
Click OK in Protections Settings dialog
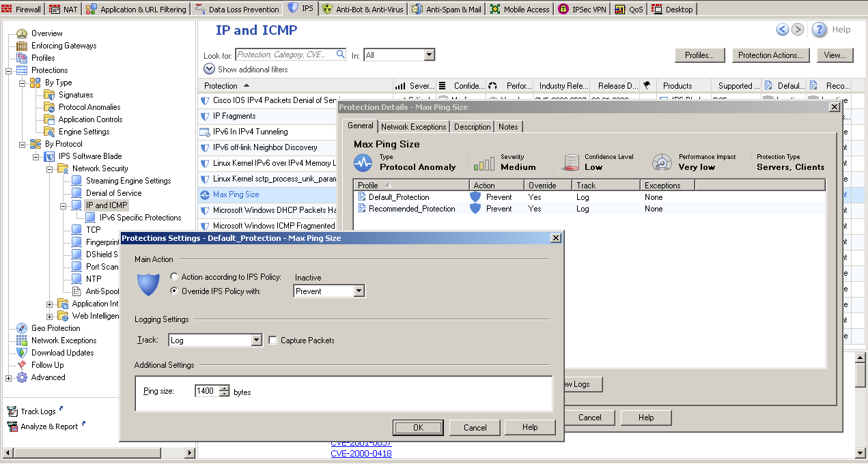click(x=418, y=427)
